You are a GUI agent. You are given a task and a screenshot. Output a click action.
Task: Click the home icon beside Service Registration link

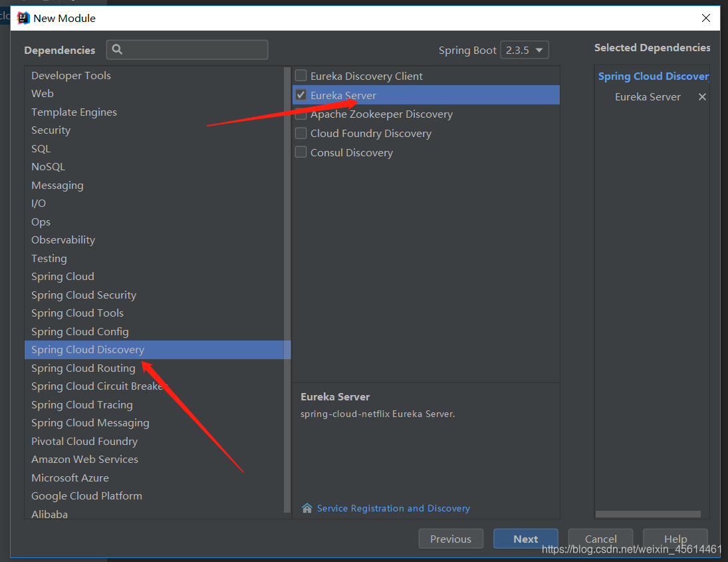coord(307,508)
